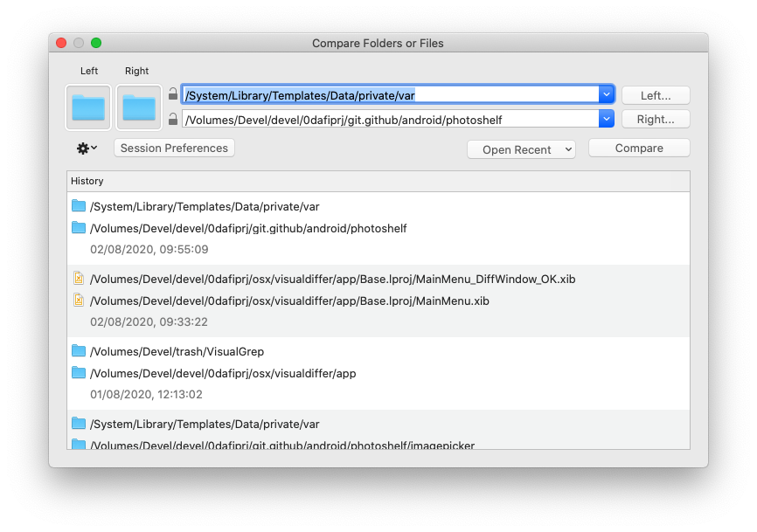Click xib file icon beside MainMenu_DiffWindow_OK.xib
The image size is (757, 532).
[x=79, y=279]
